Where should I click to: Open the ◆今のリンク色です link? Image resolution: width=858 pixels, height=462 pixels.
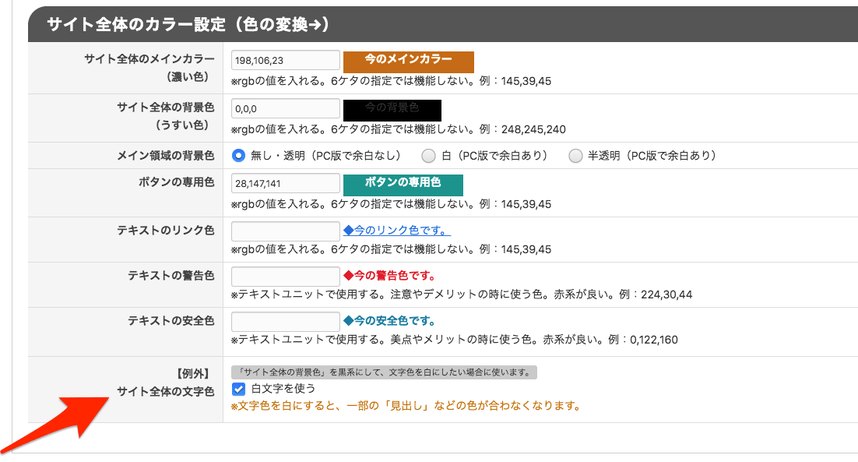pos(396,231)
